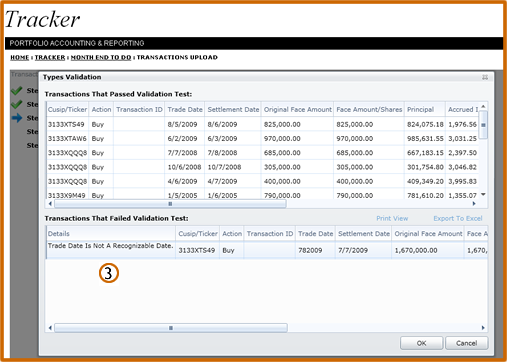Click blue arrow current step icon
507x362 pixels.
[x=17, y=118]
